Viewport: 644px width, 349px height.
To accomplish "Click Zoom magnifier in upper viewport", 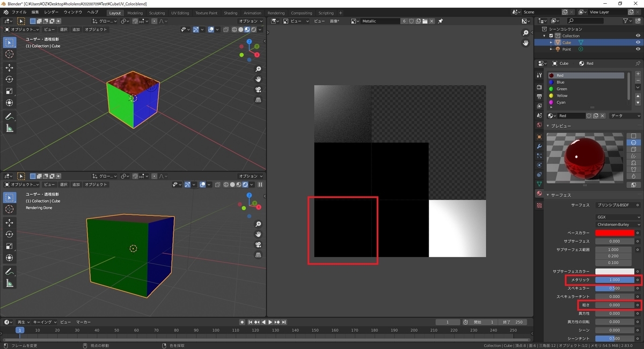I will pos(258,69).
